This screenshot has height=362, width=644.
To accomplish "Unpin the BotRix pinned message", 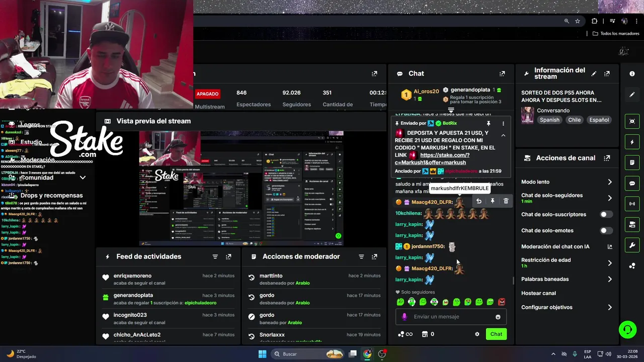I will pos(488,123).
